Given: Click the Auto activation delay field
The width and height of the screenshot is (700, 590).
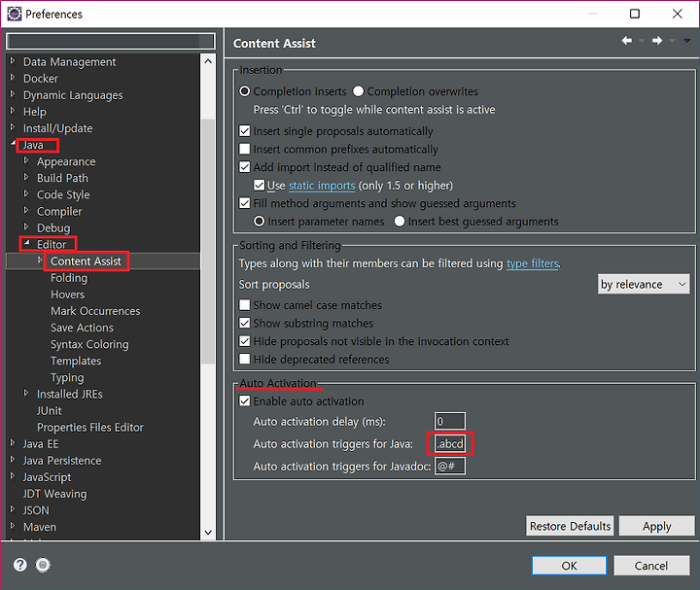Looking at the screenshot, I should pyautogui.click(x=449, y=421).
